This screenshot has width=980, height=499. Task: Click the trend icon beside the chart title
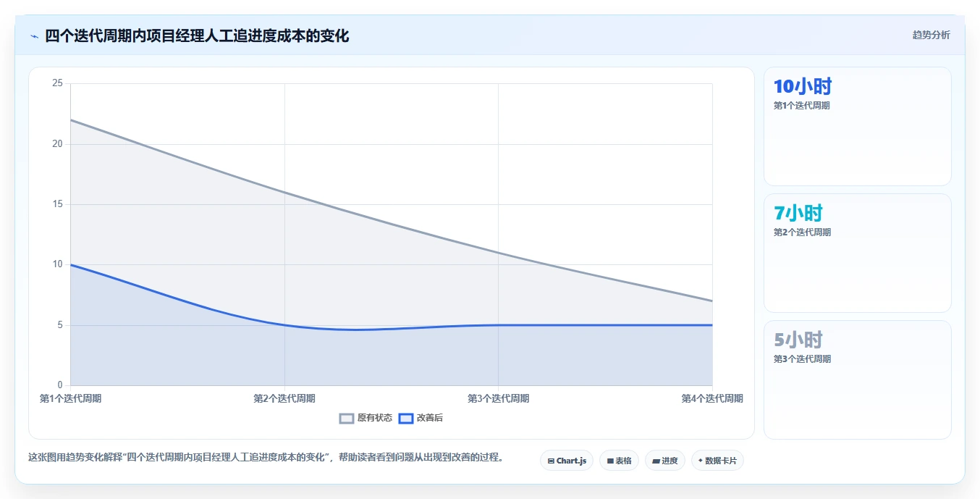click(x=34, y=36)
